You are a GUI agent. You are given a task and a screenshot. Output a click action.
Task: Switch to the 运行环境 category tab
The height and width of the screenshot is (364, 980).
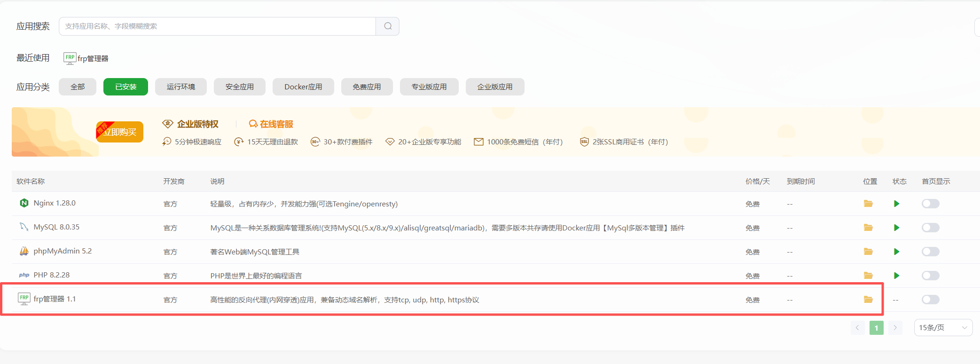[x=181, y=87]
